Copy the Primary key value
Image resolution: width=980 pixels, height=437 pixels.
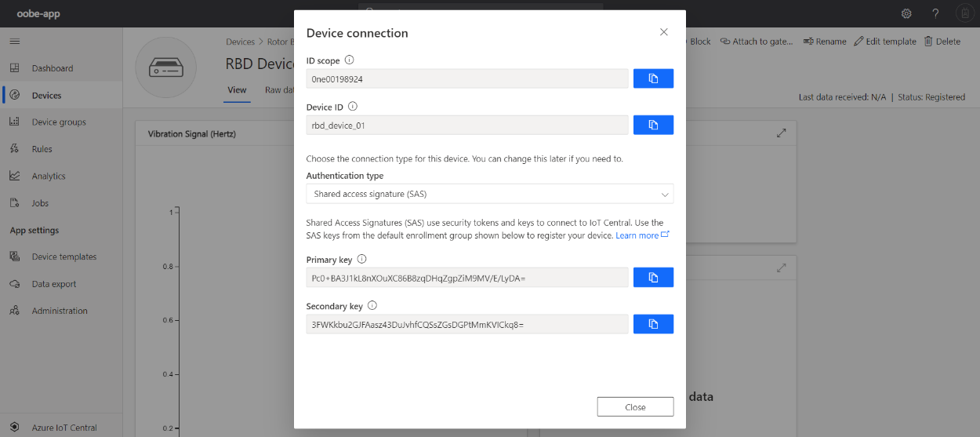point(652,277)
